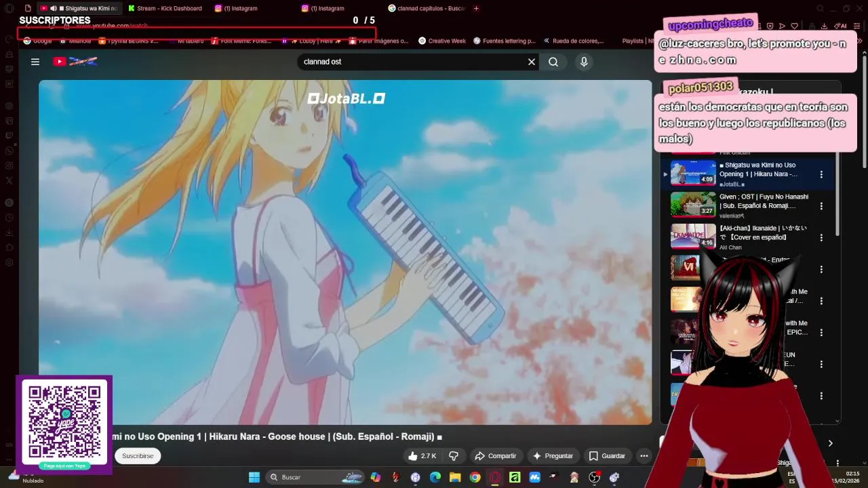Open the YouTube hamburger guide menu
Image resolution: width=868 pixels, height=488 pixels.
pos(35,62)
